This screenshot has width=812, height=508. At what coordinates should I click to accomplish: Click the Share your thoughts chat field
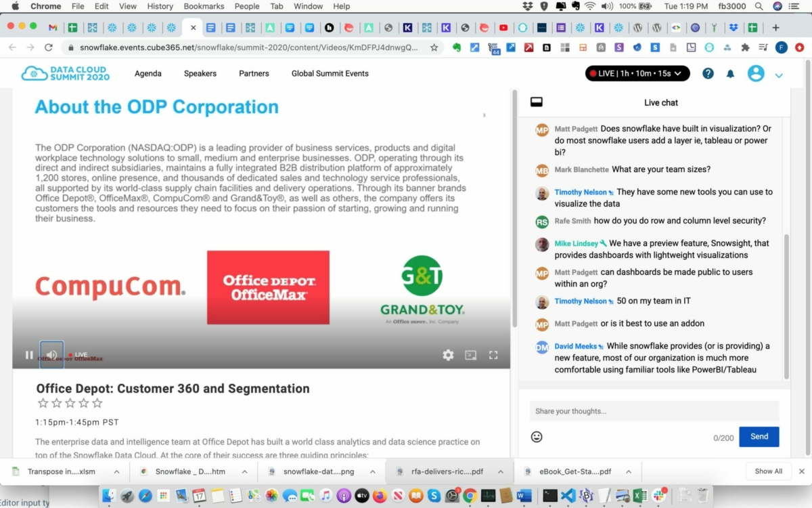point(653,410)
